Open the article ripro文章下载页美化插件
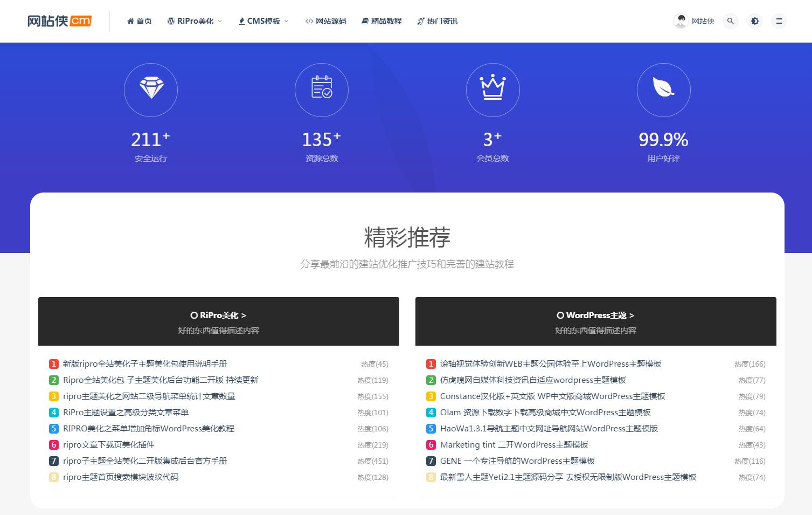The image size is (812, 515). pos(109,445)
